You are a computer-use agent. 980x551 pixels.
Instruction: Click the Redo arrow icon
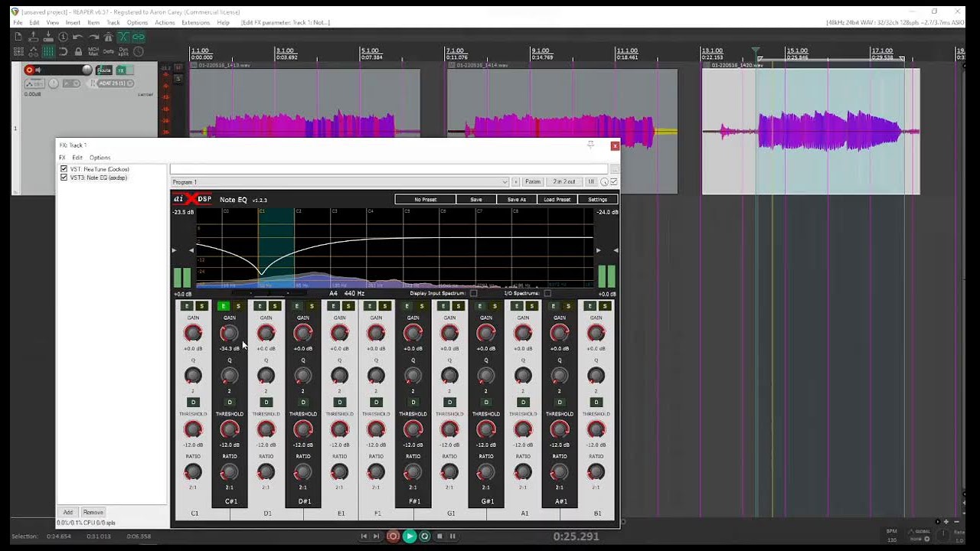[x=93, y=37]
